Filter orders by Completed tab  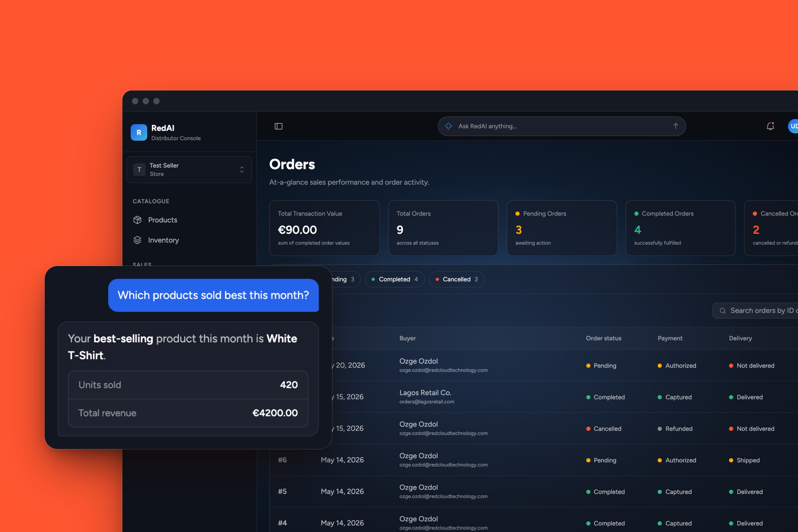click(x=395, y=279)
